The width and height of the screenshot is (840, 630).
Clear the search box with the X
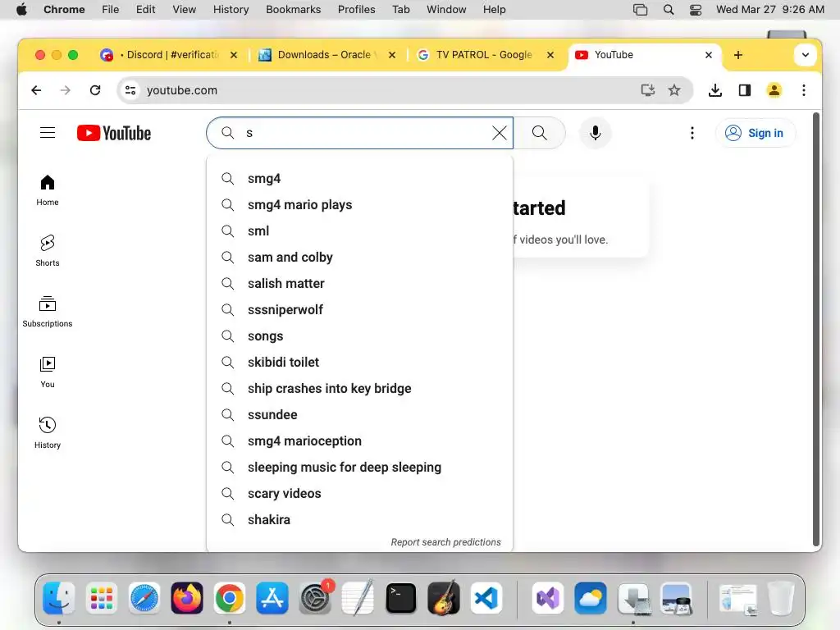click(x=500, y=133)
